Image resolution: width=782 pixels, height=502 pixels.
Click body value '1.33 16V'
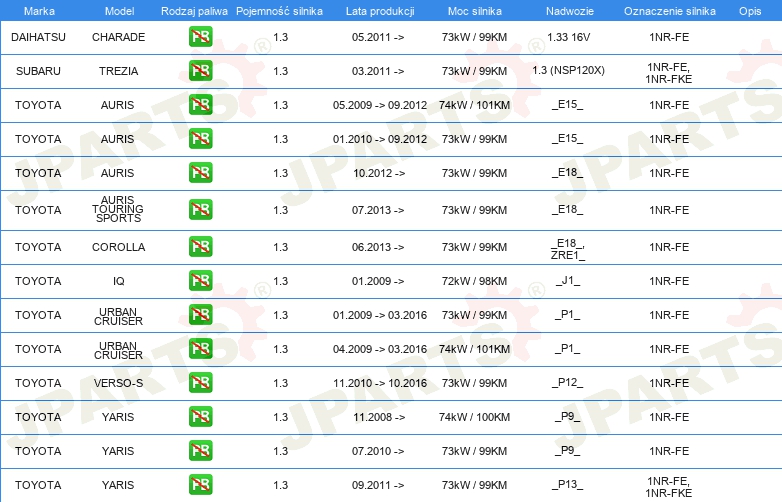[x=569, y=37]
